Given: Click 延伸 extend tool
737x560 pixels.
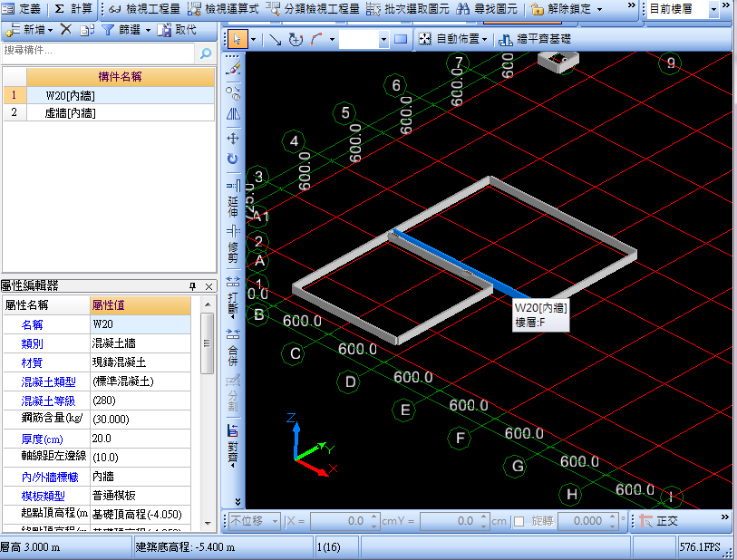Looking at the screenshot, I should pyautogui.click(x=233, y=199).
